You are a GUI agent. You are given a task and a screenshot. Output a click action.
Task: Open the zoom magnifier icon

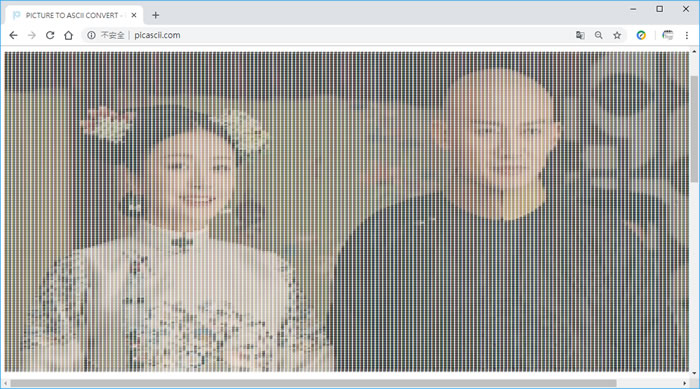tap(599, 35)
